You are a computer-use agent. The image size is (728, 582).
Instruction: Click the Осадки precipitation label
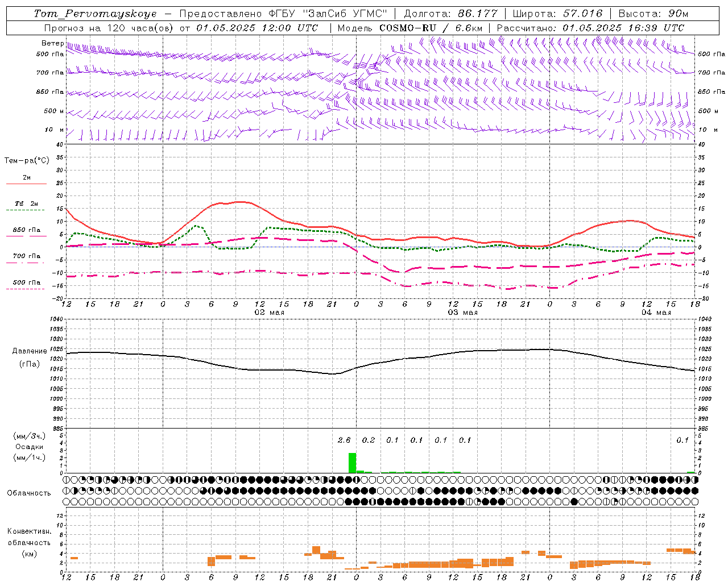[30, 447]
